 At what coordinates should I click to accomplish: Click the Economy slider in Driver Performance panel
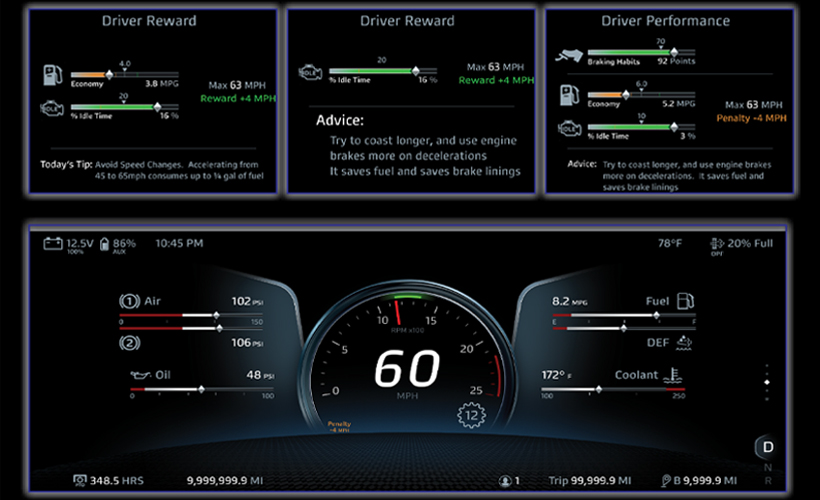(x=642, y=95)
